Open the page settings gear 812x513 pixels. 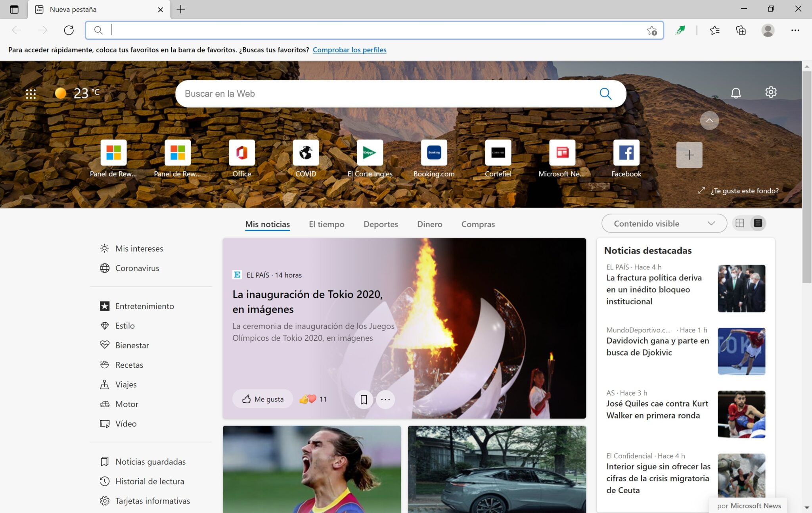click(x=770, y=92)
